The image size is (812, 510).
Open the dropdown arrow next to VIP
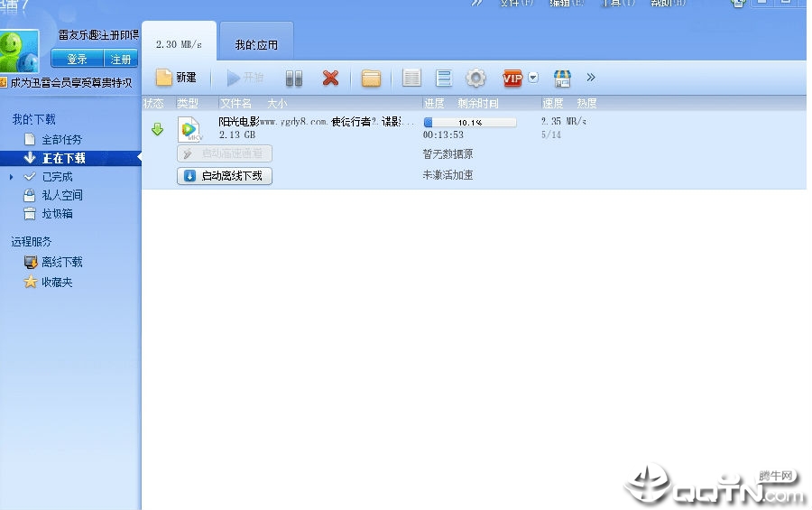click(533, 78)
